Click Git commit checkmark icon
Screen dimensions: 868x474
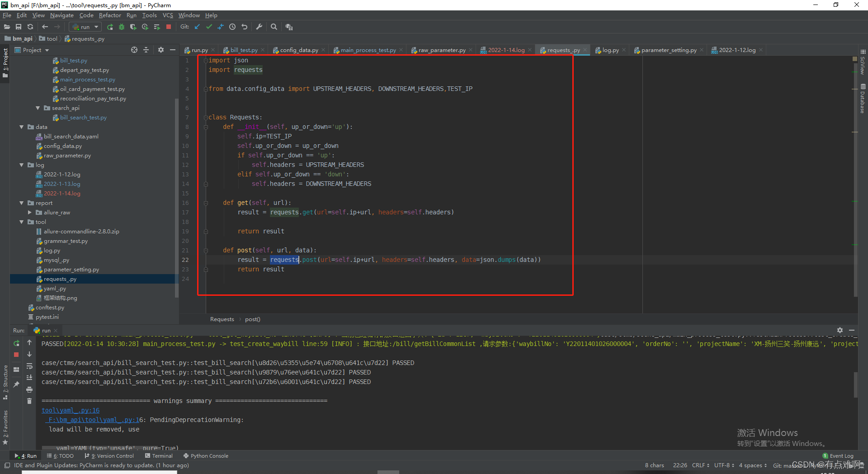[209, 27]
